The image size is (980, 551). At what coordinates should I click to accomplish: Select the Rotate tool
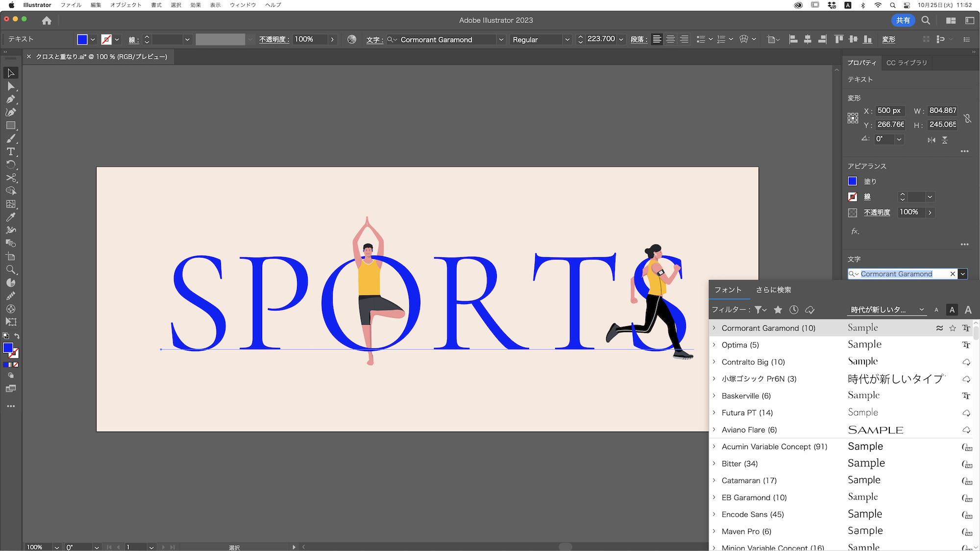pyautogui.click(x=11, y=165)
